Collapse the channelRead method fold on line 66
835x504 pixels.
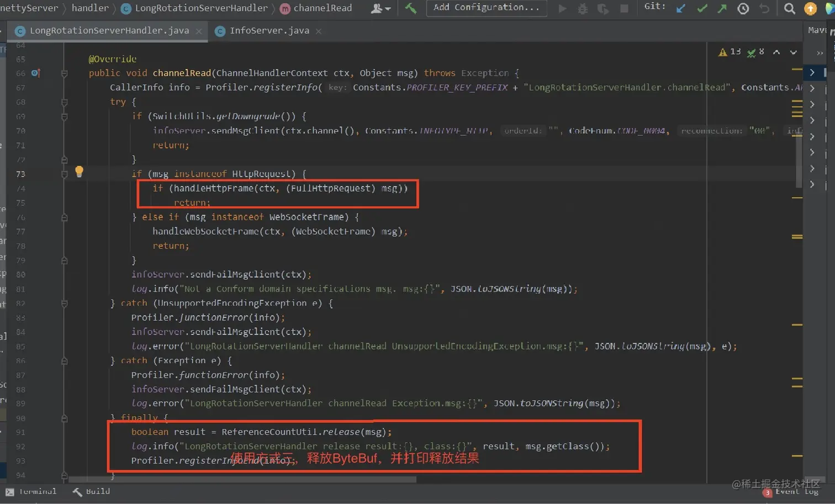click(x=64, y=73)
